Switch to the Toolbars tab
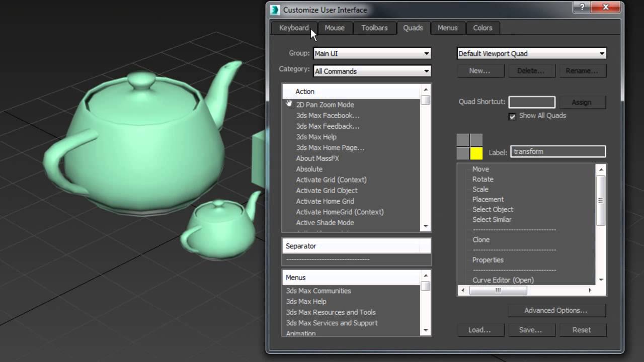This screenshot has height=362, width=644. coord(374,28)
